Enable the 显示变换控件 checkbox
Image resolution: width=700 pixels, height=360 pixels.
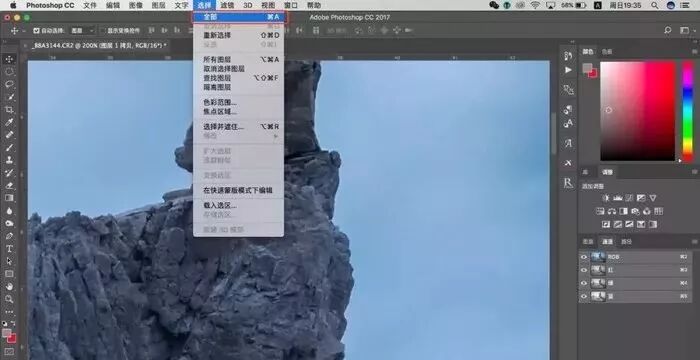coord(103,31)
